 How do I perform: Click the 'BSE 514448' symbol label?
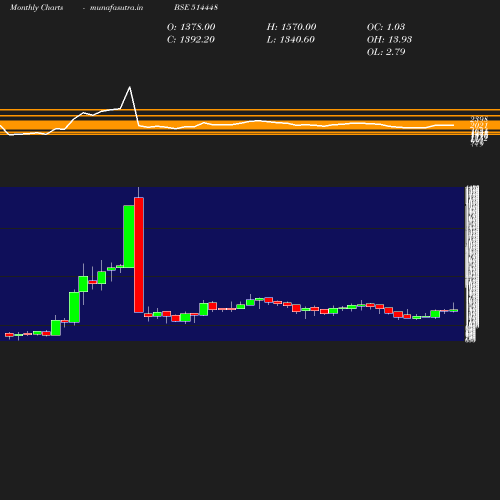pos(196,7)
